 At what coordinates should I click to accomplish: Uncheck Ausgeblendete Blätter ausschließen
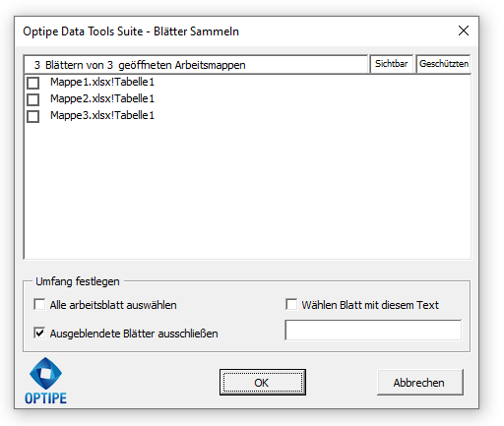(x=39, y=333)
